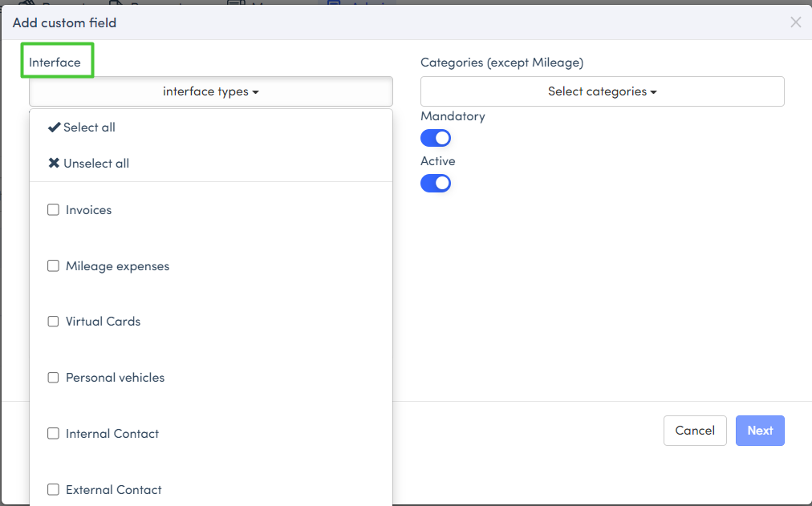Click the Add custom field title
The height and width of the screenshot is (506, 812).
(65, 22)
